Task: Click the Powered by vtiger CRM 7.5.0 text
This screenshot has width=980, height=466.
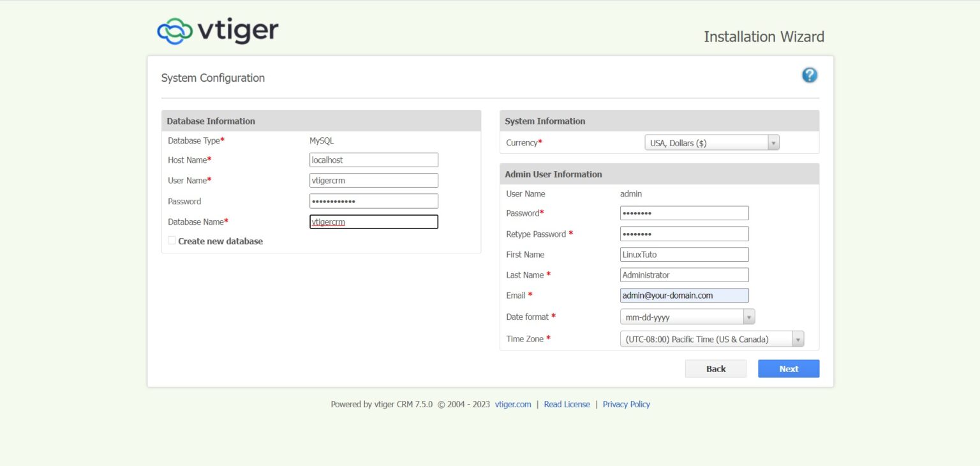Action: click(x=382, y=404)
